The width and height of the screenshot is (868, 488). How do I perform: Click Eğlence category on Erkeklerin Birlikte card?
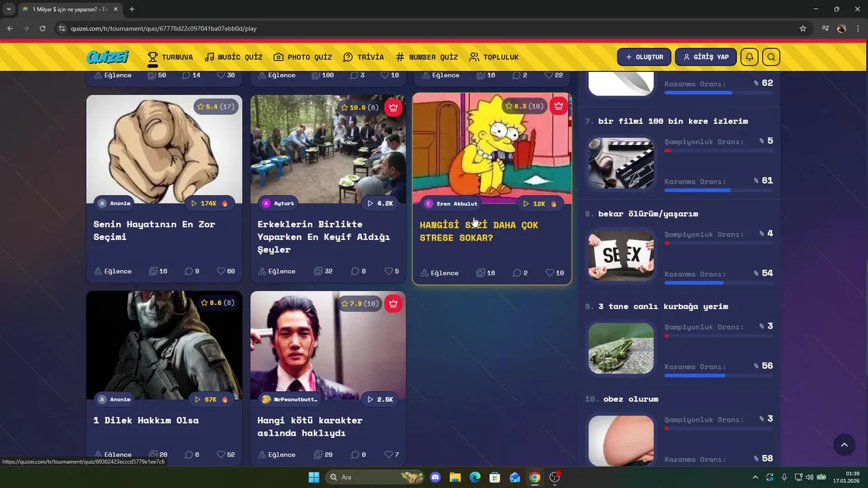point(277,271)
